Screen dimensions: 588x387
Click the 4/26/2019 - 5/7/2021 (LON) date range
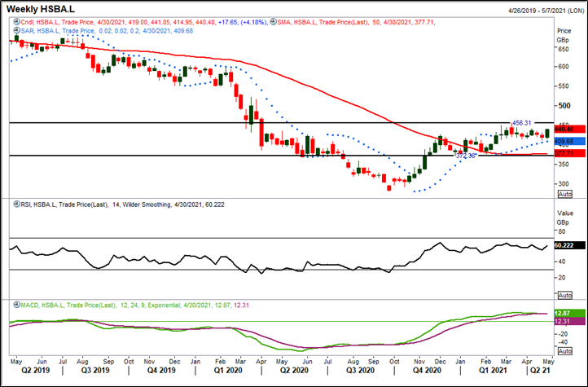[x=545, y=11]
